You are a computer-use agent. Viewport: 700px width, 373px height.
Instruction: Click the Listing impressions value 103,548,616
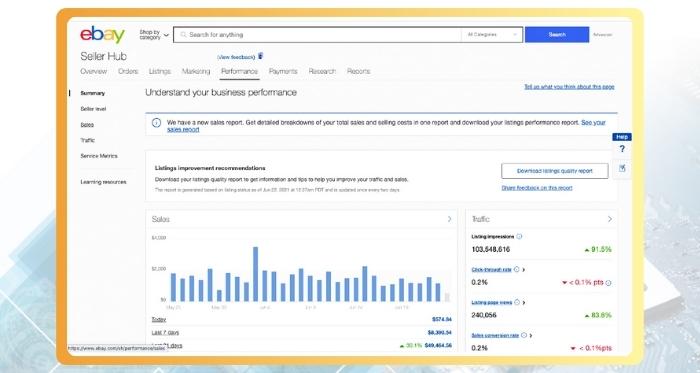coord(491,249)
